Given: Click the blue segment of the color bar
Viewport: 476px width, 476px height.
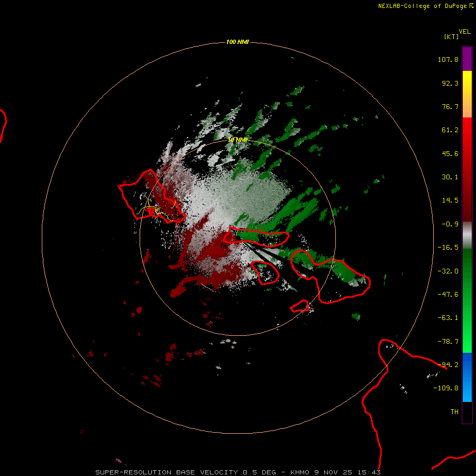Looking at the screenshot, I should (467, 377).
